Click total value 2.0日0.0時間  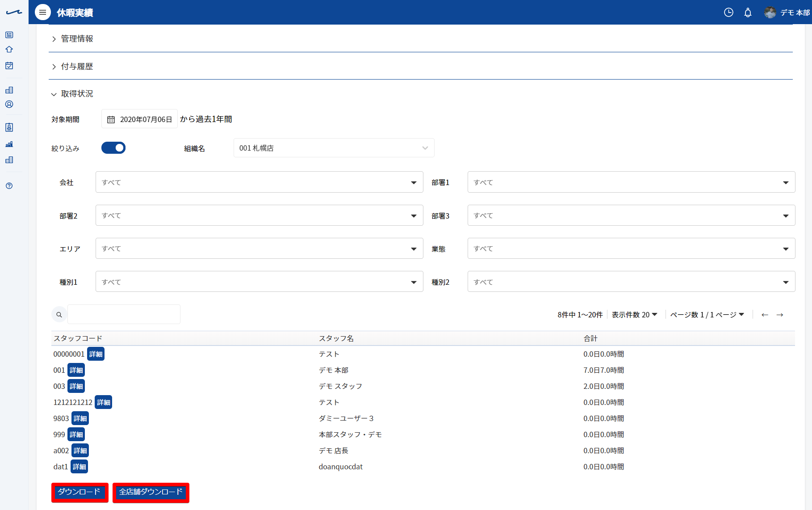point(603,386)
